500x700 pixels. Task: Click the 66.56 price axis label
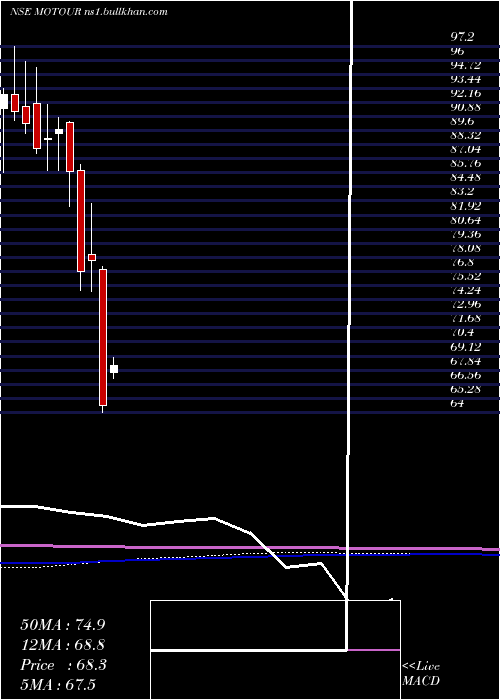click(465, 375)
